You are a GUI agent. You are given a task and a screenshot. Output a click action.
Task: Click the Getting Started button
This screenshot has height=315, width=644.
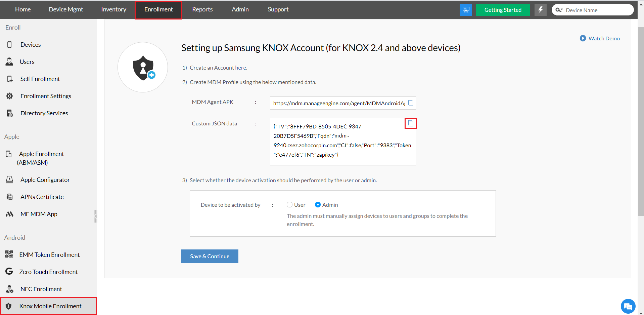pos(503,10)
